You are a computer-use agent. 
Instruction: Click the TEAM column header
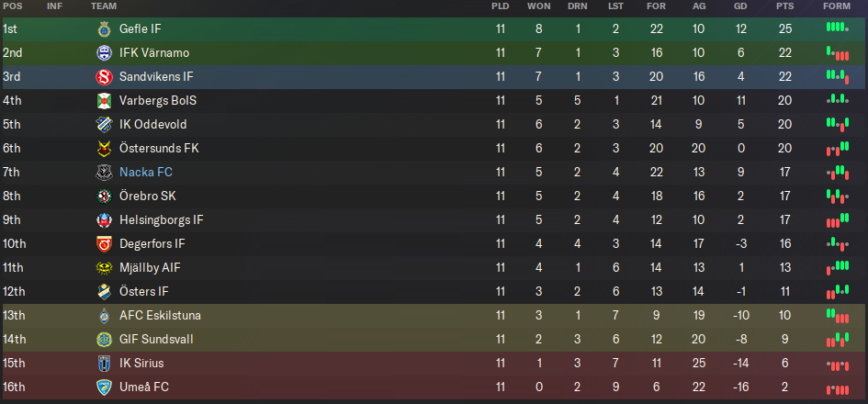[103, 6]
